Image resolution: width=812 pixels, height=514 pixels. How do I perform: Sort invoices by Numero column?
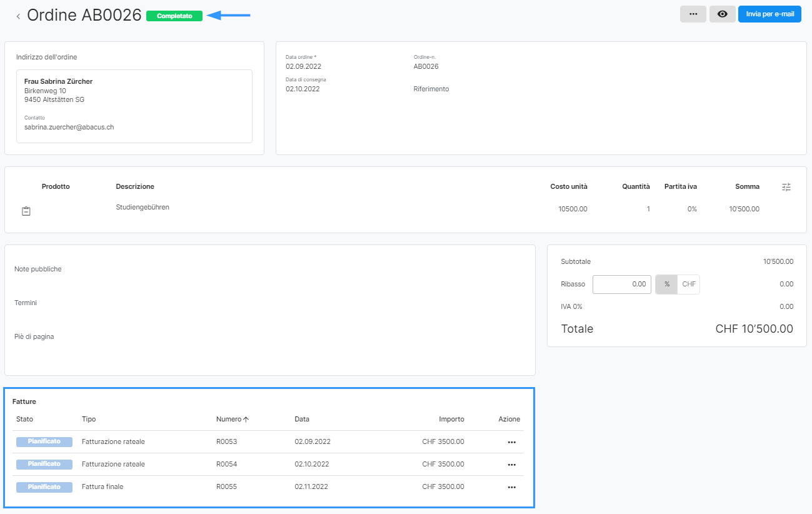(x=232, y=419)
